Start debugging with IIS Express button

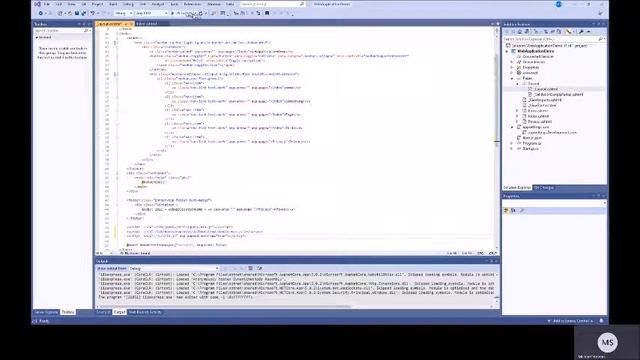(184, 13)
